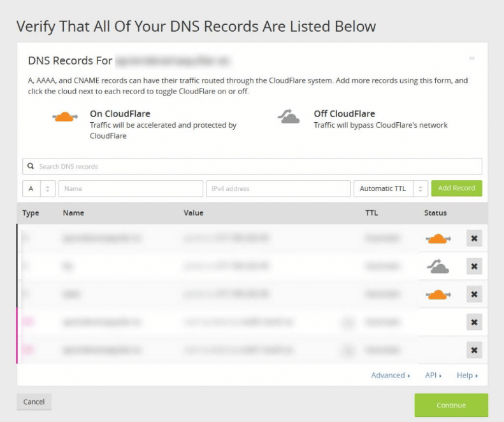The height and width of the screenshot is (422, 504).
Task: Click the Continue button
Action: [x=451, y=405]
